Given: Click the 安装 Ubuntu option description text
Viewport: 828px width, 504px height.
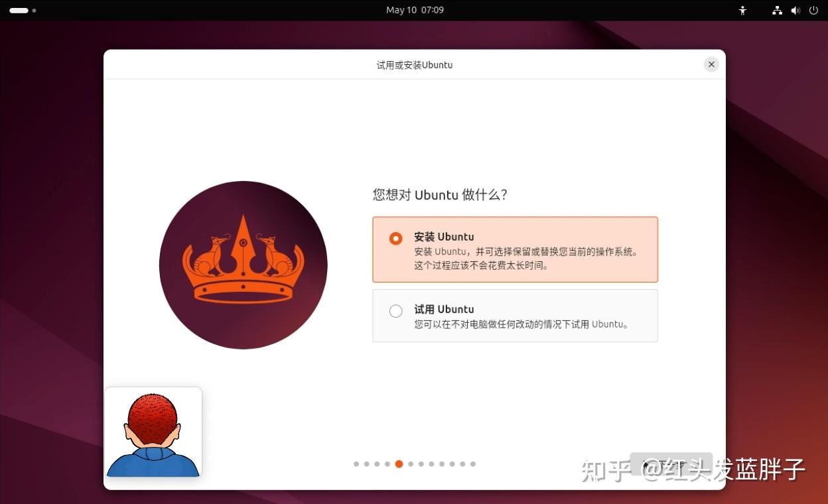Looking at the screenshot, I should point(525,259).
